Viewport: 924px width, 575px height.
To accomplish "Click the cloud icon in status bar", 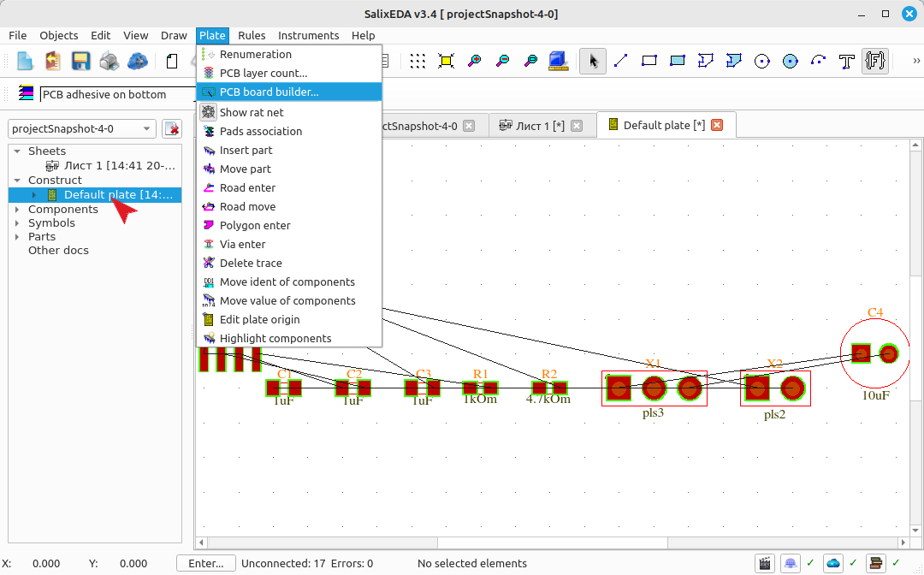I will [833, 563].
